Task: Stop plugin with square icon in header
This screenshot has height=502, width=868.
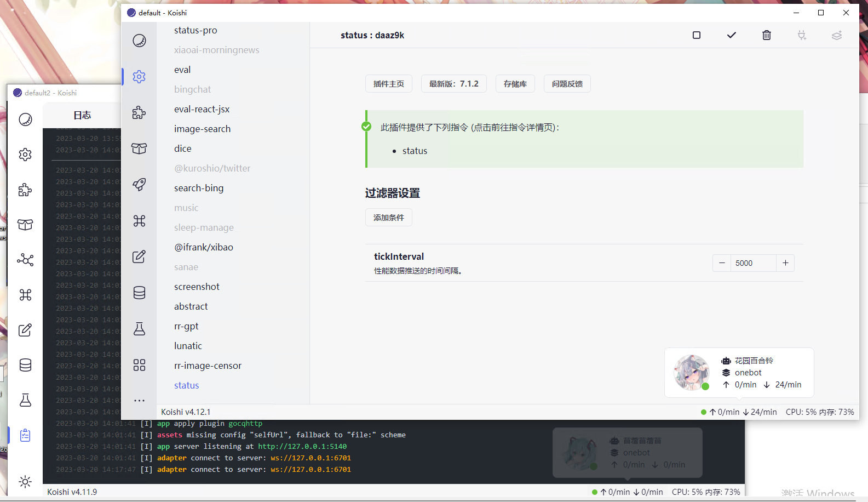Action: (697, 35)
